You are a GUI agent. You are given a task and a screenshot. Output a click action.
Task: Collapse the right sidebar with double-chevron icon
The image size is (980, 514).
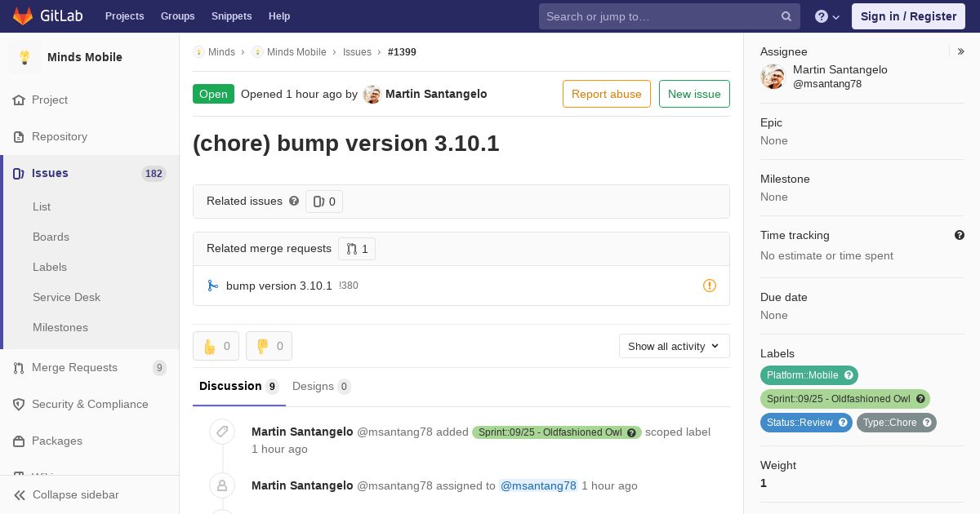pyautogui.click(x=961, y=51)
